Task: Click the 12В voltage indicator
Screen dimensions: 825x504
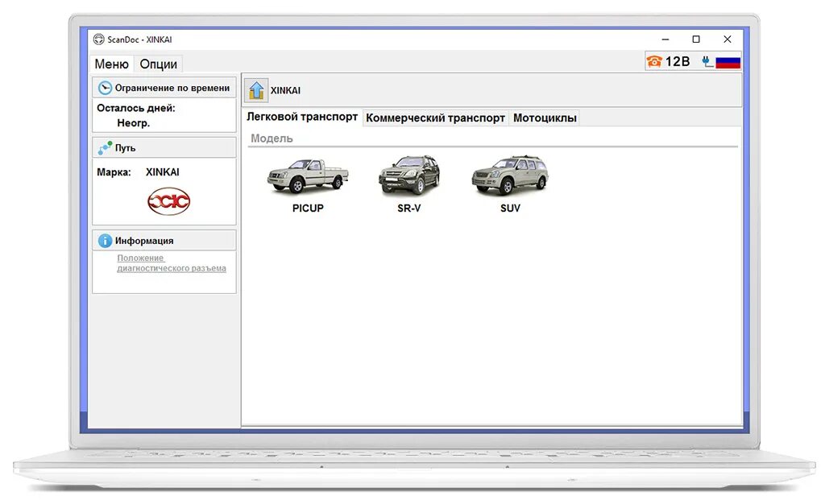Action: coord(678,61)
